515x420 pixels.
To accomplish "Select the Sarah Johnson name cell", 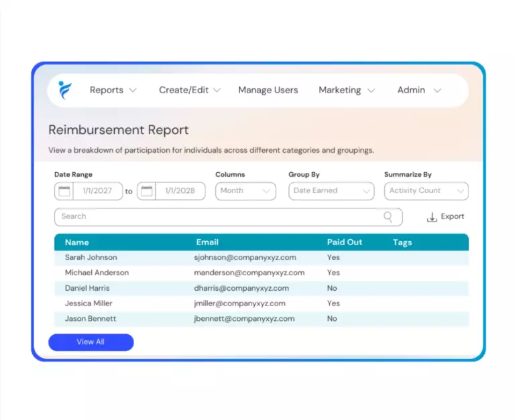I will pos(91,258).
